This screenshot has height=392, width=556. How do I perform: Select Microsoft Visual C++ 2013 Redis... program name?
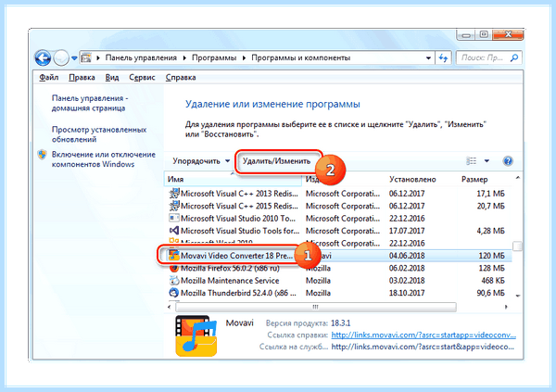point(239,194)
